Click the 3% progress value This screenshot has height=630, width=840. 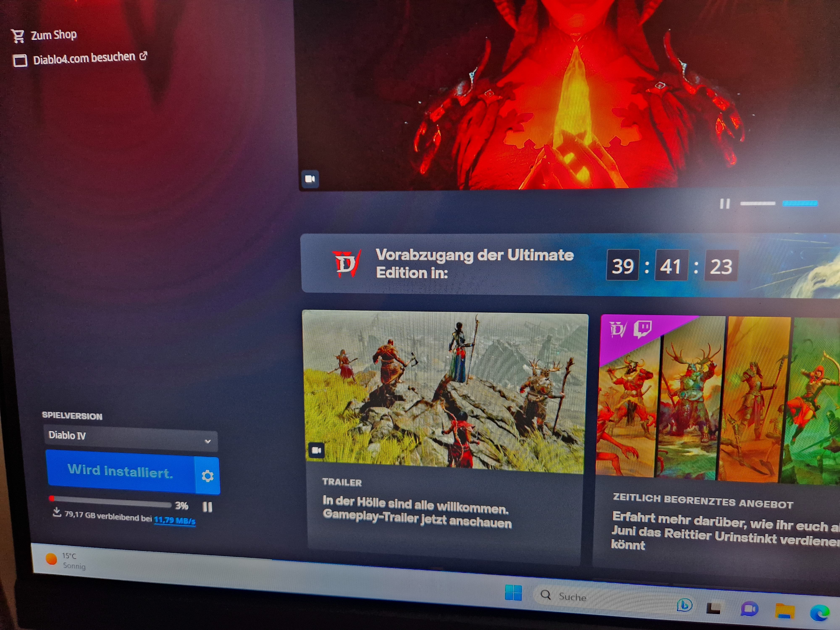coord(181,505)
